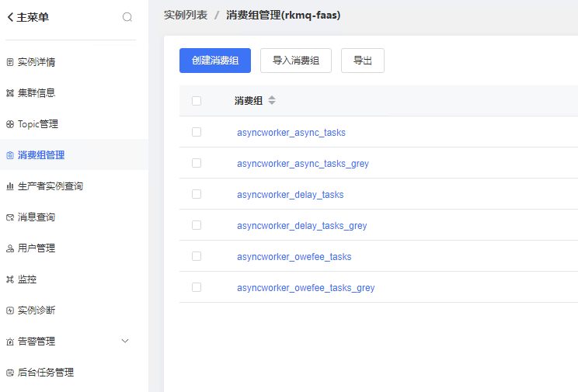Click the back arrow beside 主菜单
This screenshot has height=392, width=578.
point(10,17)
